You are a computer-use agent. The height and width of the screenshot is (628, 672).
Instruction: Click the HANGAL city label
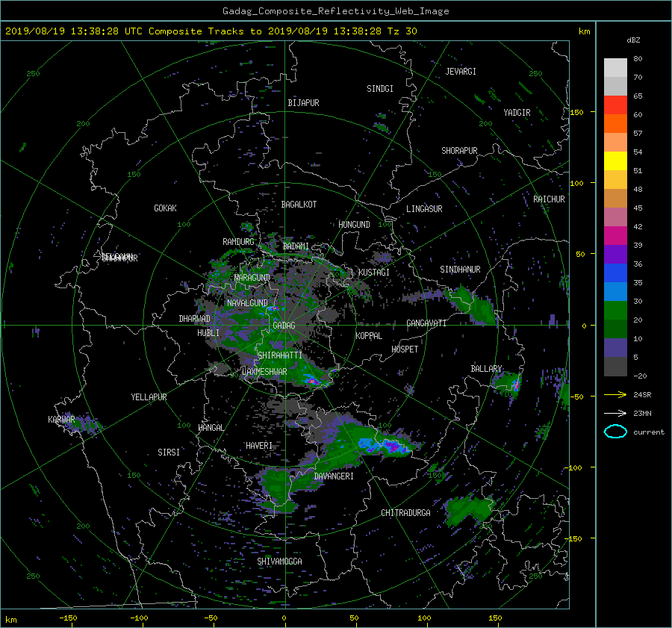click(211, 428)
